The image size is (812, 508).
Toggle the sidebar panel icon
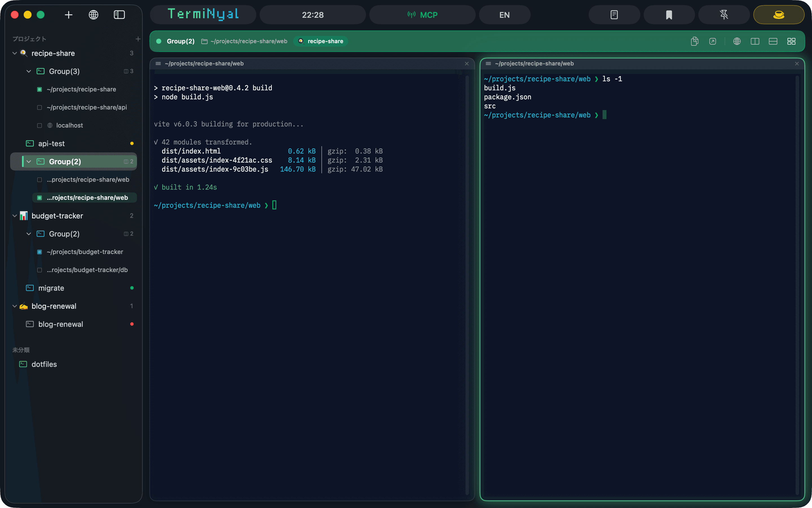(x=119, y=15)
